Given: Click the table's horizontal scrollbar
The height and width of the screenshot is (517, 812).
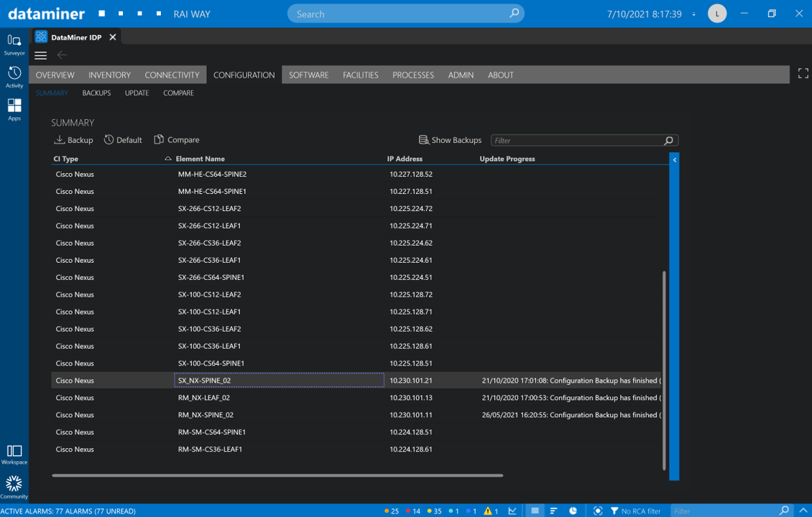Looking at the screenshot, I should tap(277, 475).
